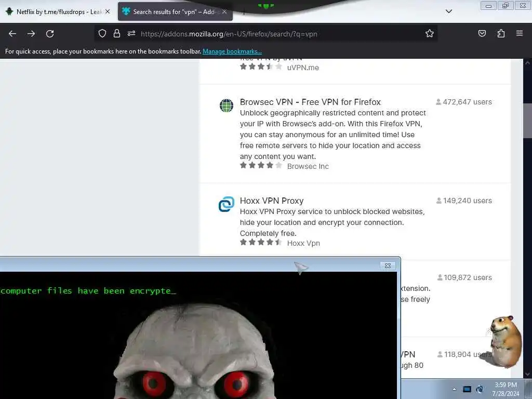Expand the list all tabs chevron

pos(448,11)
